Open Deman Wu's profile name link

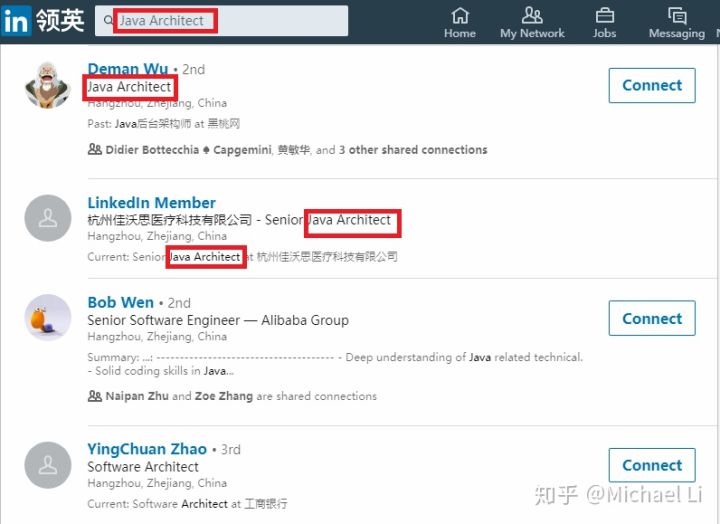click(x=128, y=69)
